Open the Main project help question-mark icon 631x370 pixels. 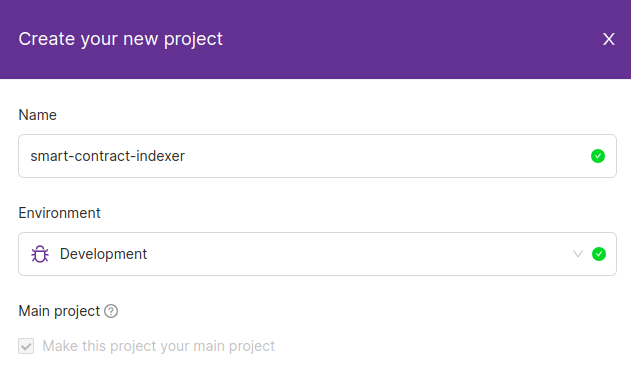111,311
